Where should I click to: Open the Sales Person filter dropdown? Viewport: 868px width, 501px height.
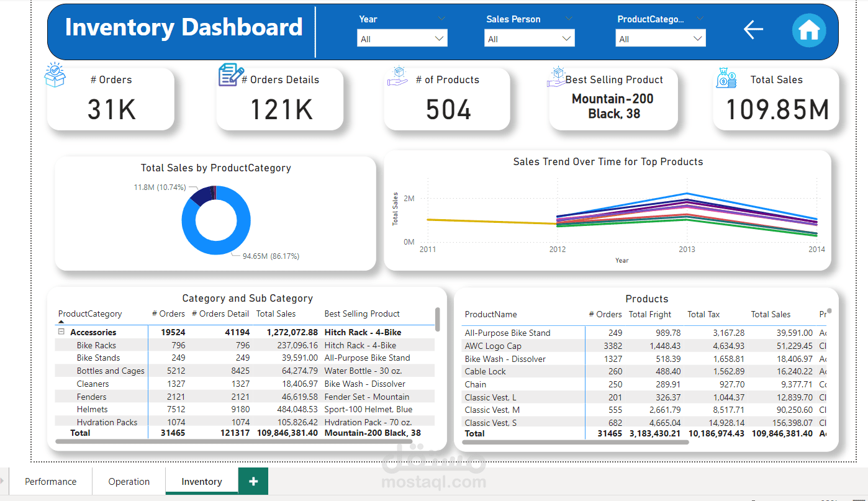530,39
